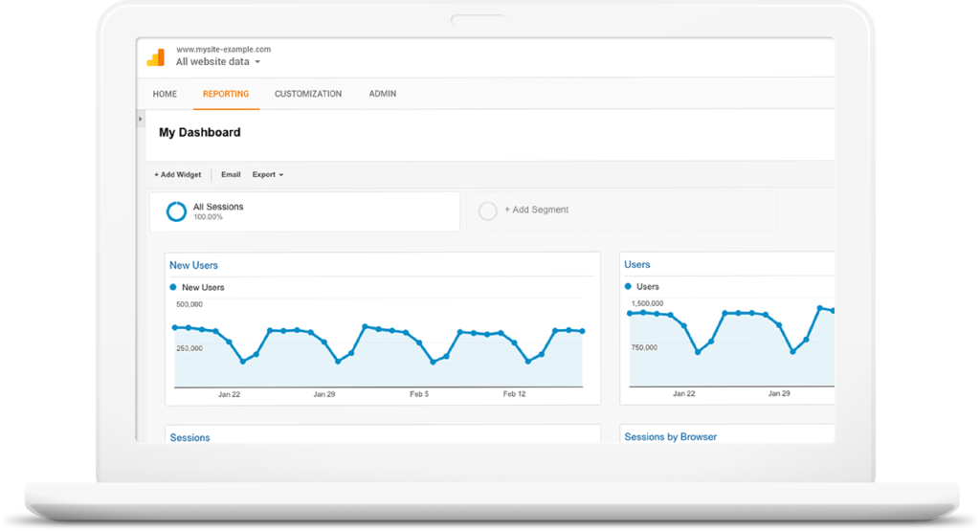The image size is (980, 531).
Task: Click the All Sessions blue circle icon
Action: click(176, 211)
